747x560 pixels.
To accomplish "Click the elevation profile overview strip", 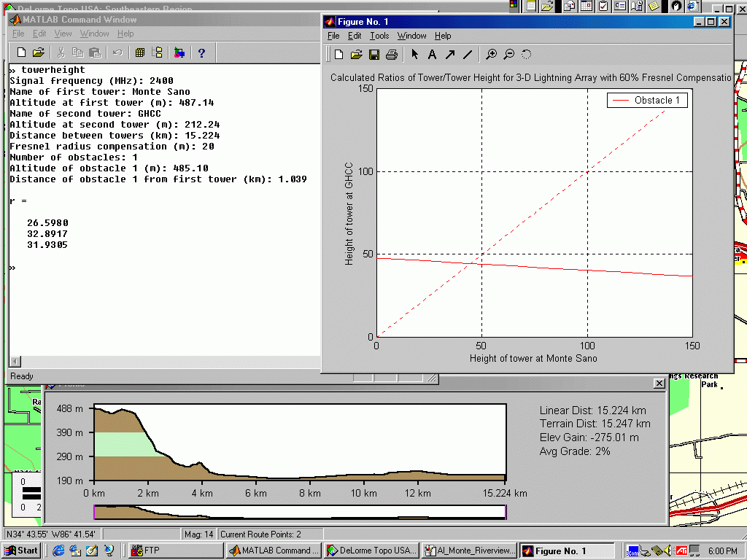I will click(x=300, y=512).
